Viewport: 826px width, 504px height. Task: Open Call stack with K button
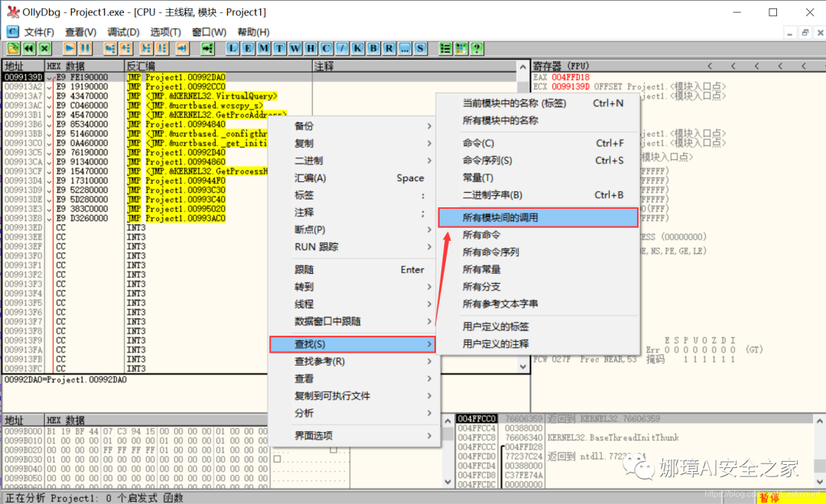pos(358,48)
